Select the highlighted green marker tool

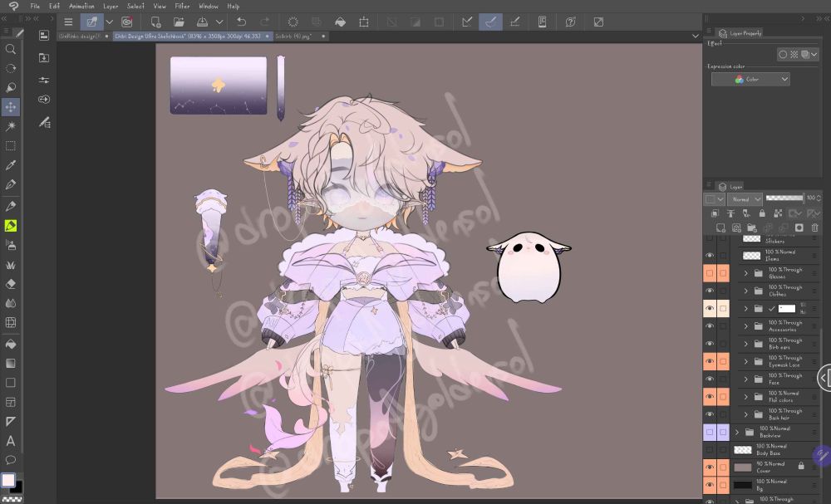[10, 226]
